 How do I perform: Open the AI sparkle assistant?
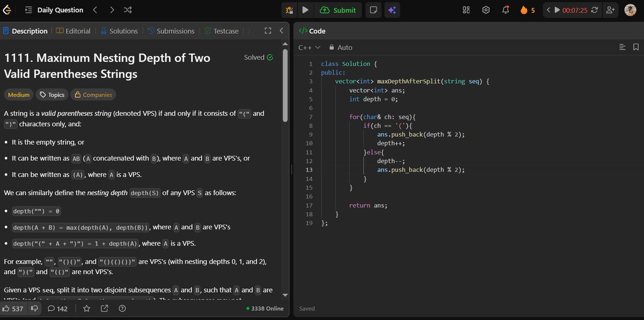(392, 10)
